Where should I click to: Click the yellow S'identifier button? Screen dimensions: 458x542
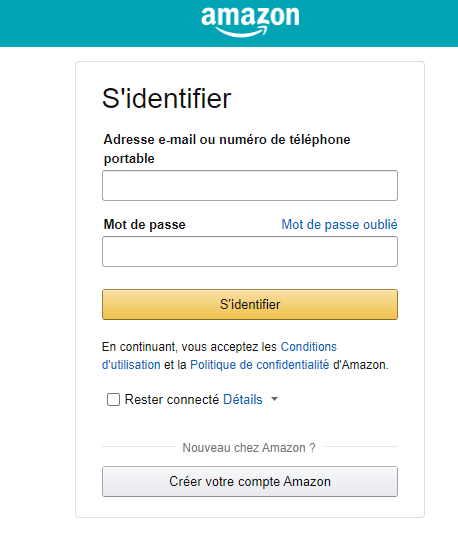pos(250,305)
